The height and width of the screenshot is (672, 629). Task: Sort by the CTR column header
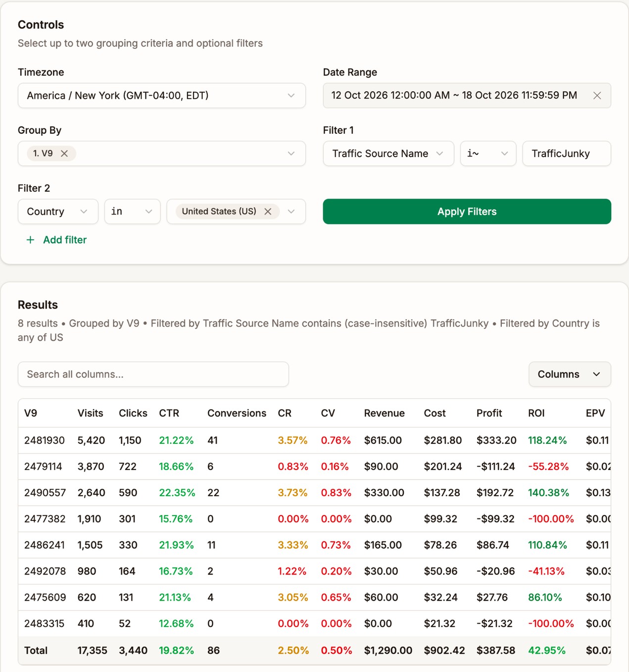(169, 413)
